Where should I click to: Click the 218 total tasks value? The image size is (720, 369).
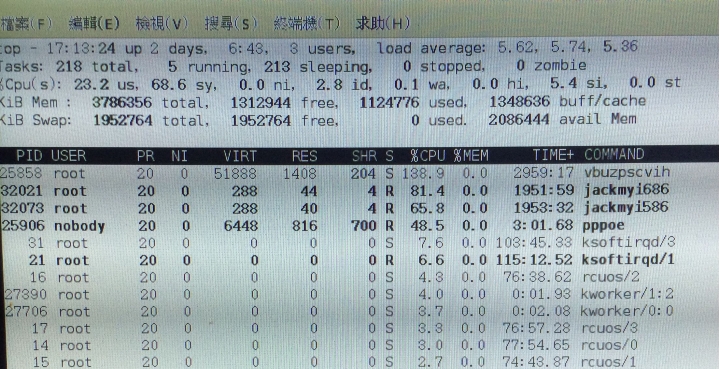(x=69, y=67)
